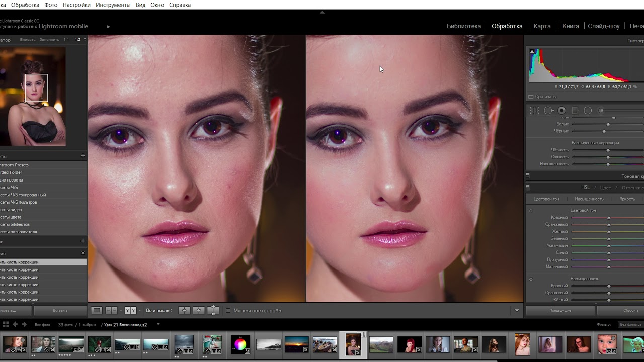
Task: Select the Цветовой тон HSL tab
Action: point(546,199)
